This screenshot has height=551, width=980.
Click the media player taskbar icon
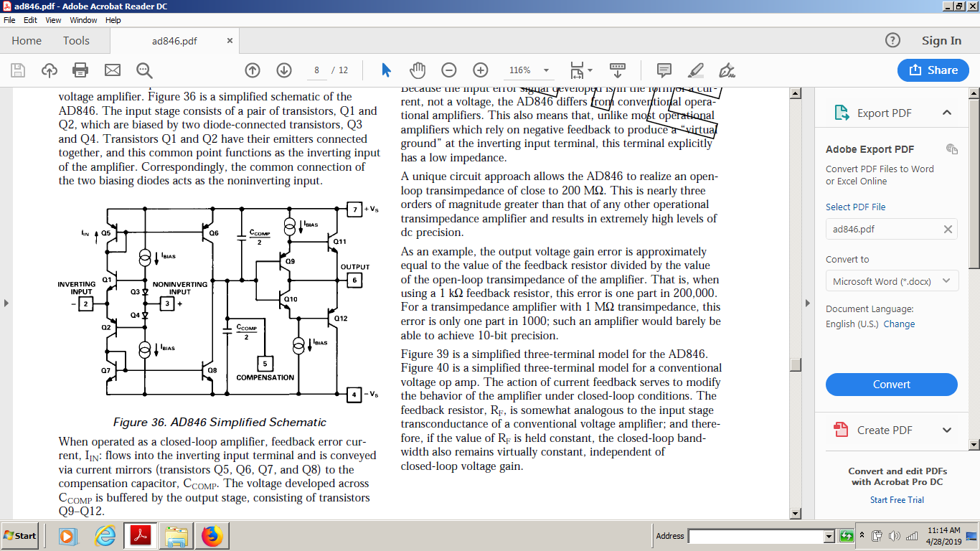(x=67, y=536)
